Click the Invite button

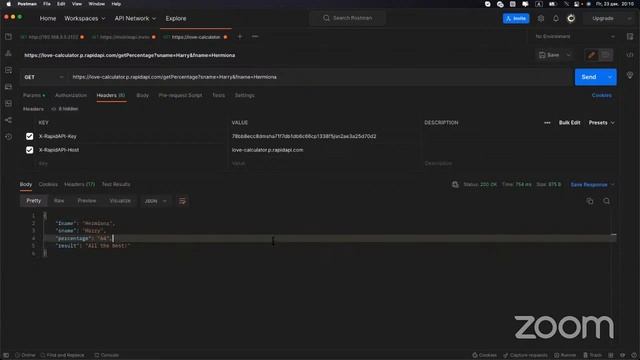(516, 18)
